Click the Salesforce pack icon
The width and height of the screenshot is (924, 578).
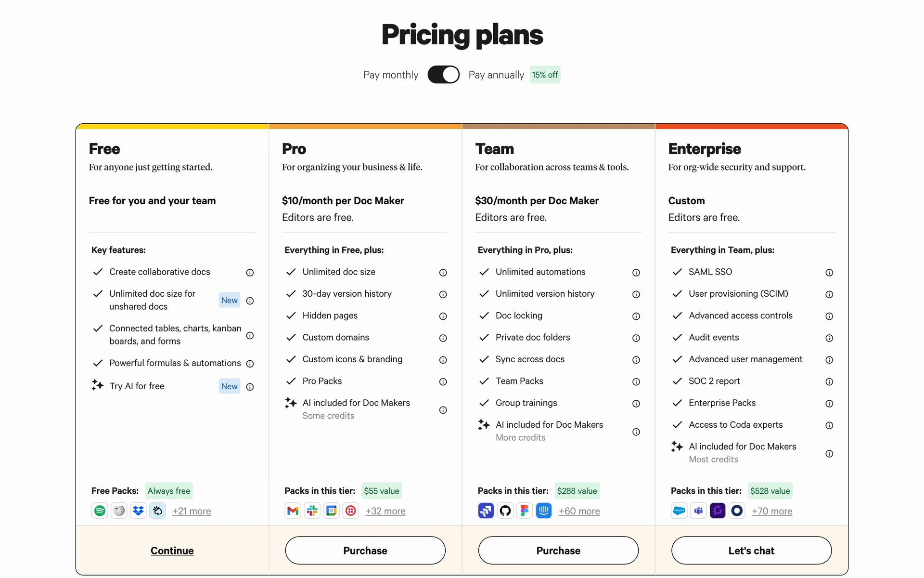[679, 511]
